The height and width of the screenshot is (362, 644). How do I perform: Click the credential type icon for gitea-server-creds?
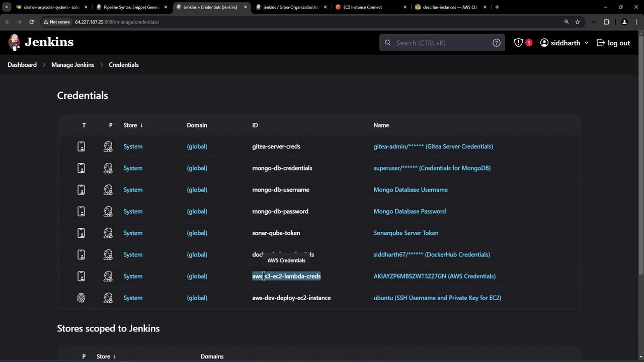[x=81, y=146]
